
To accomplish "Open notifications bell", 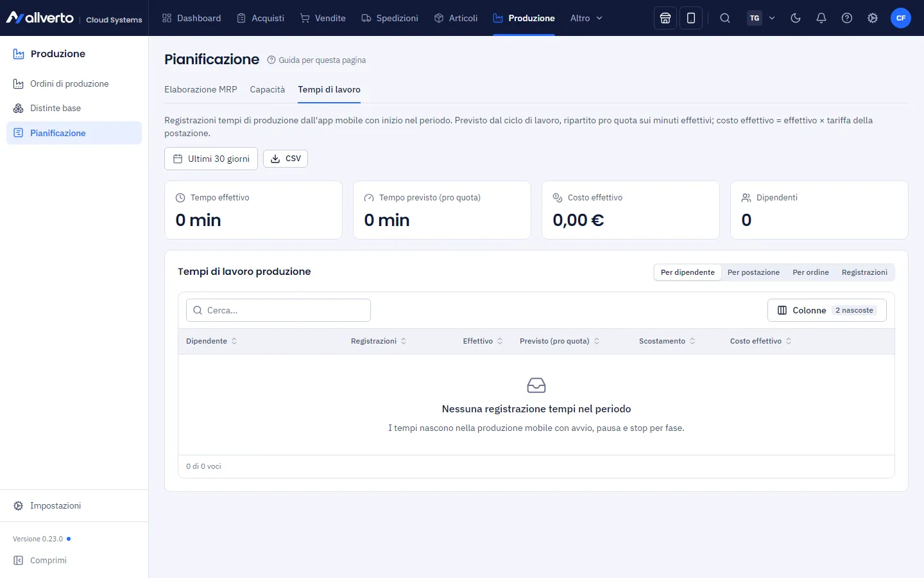I will [x=821, y=18].
